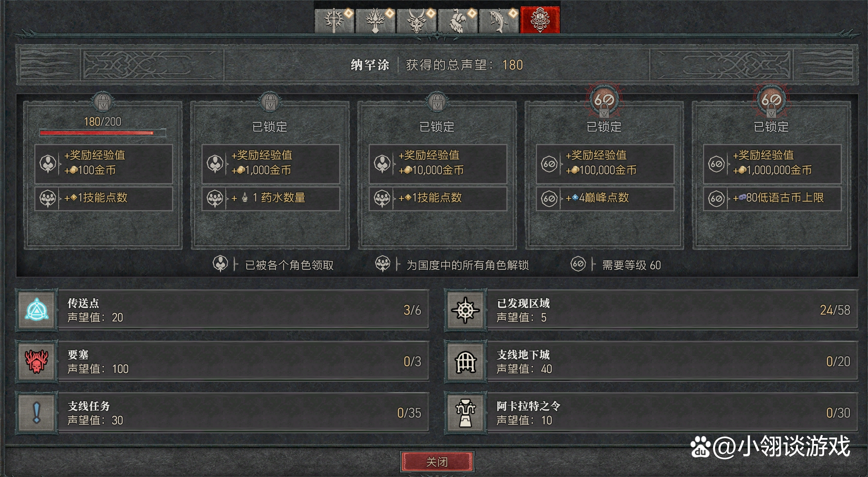Click the 10,000金币 bonus experience reward
Viewport: 868px width, 477px height.
[x=438, y=164]
